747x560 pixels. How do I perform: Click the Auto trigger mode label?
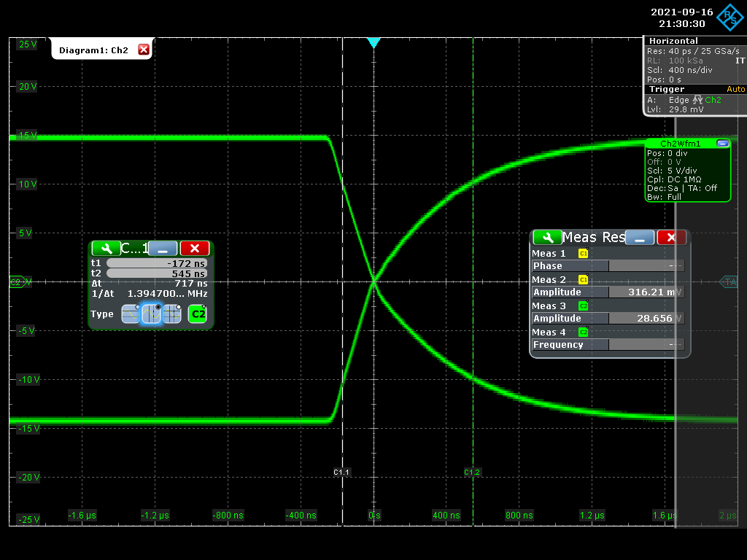pos(735,89)
